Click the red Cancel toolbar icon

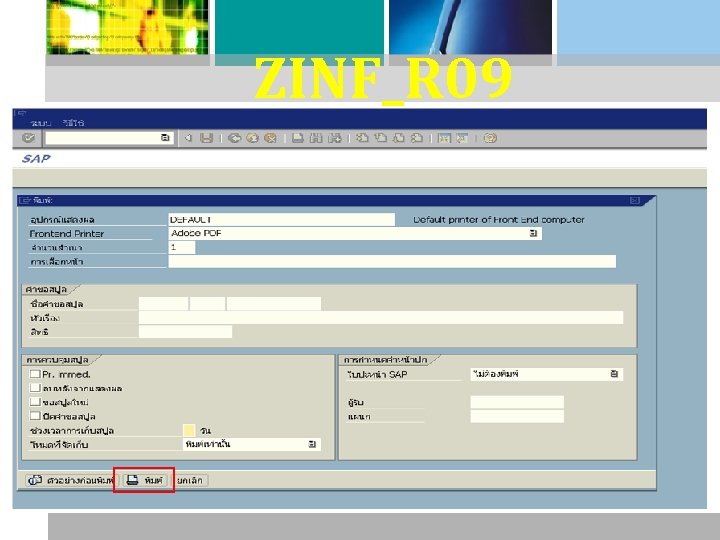(270, 138)
